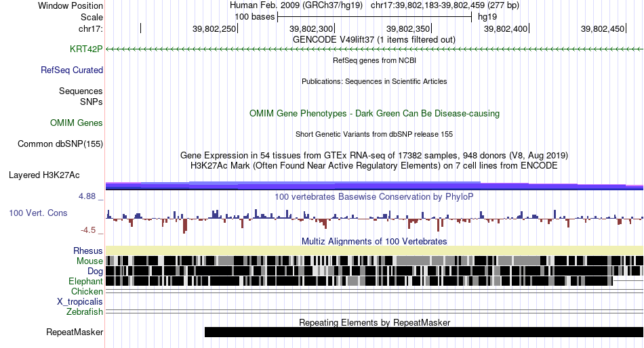Select the Zebrafish alignment row label
The image size is (644, 348).
85,312
